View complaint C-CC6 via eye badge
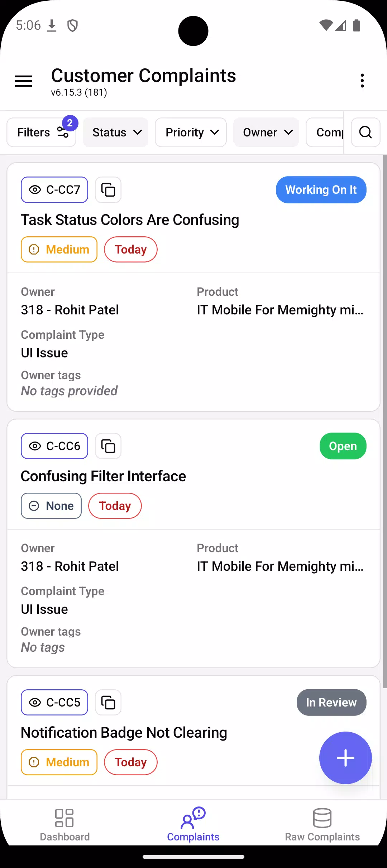The height and width of the screenshot is (868, 387). [x=54, y=446]
